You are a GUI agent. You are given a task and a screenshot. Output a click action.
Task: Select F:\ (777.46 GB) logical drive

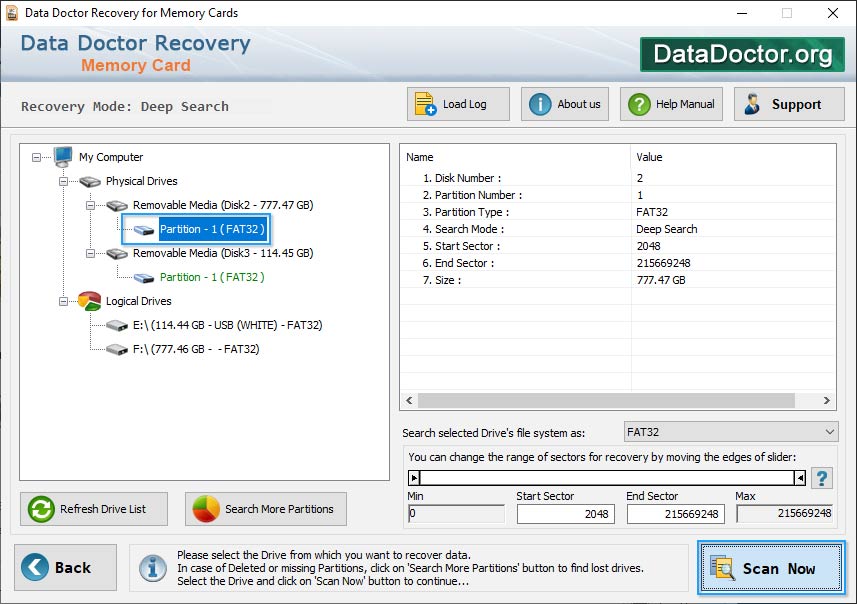coord(196,349)
